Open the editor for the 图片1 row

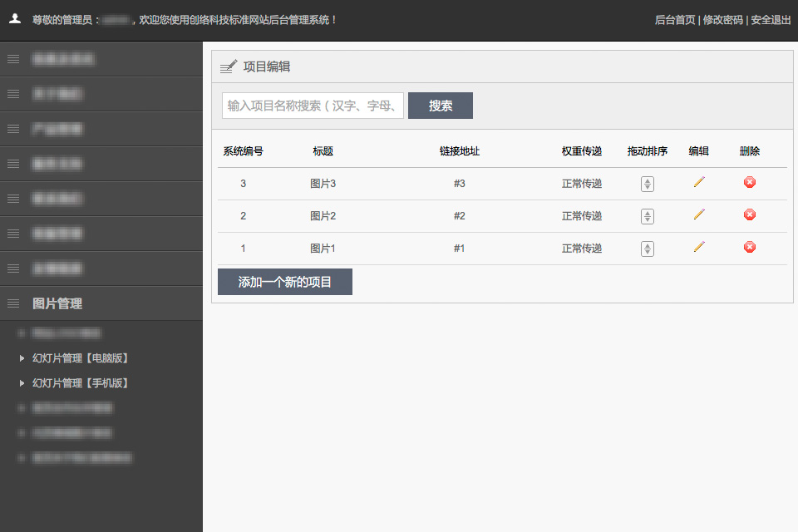click(699, 247)
